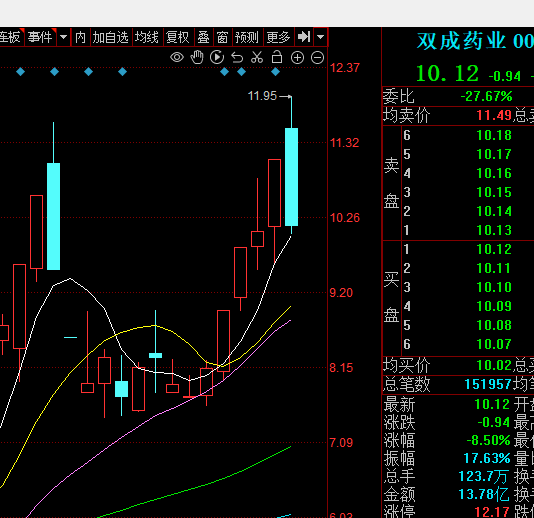This screenshot has width=534, height=518.
Task: Open dropdown arrow next to 事件
Action: click(x=64, y=37)
